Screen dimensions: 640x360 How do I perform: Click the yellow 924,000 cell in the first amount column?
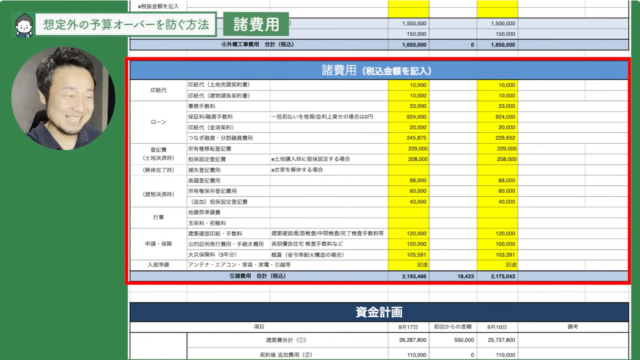(x=409, y=117)
